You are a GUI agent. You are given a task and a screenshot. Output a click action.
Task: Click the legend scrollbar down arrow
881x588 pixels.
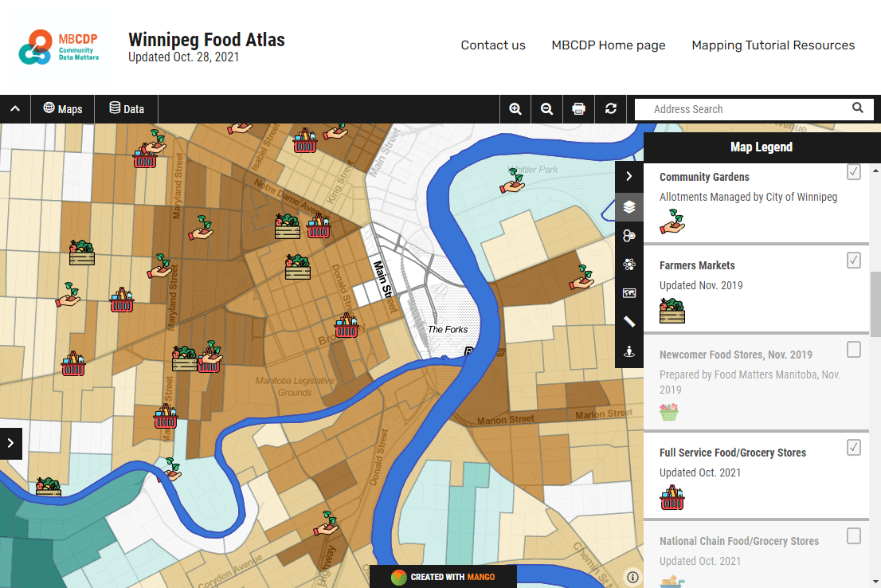875,582
